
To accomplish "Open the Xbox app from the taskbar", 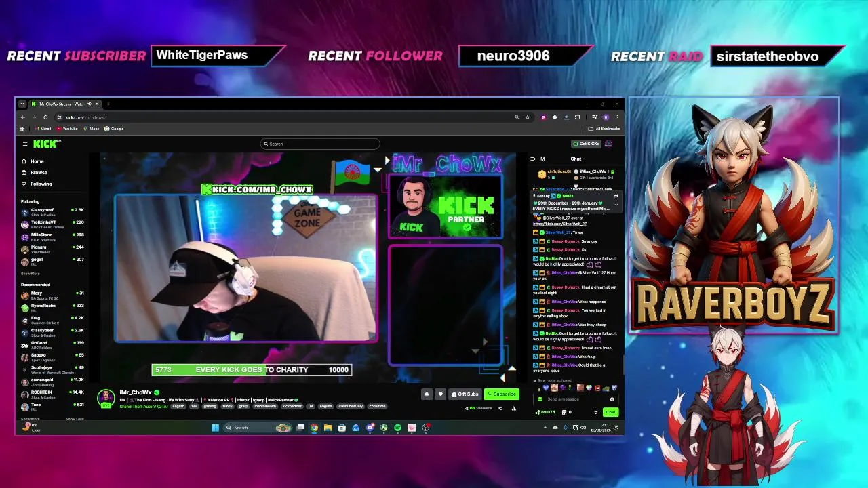I will 384,428.
